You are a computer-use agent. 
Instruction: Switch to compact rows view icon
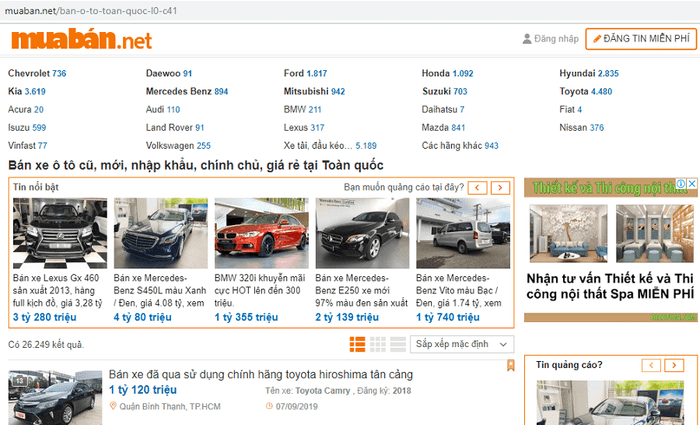pyautogui.click(x=398, y=344)
